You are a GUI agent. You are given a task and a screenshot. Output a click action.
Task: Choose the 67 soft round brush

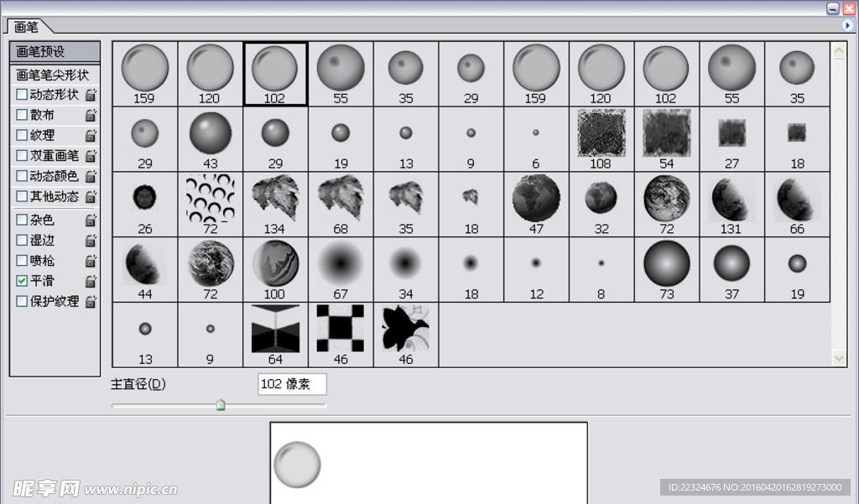341,269
